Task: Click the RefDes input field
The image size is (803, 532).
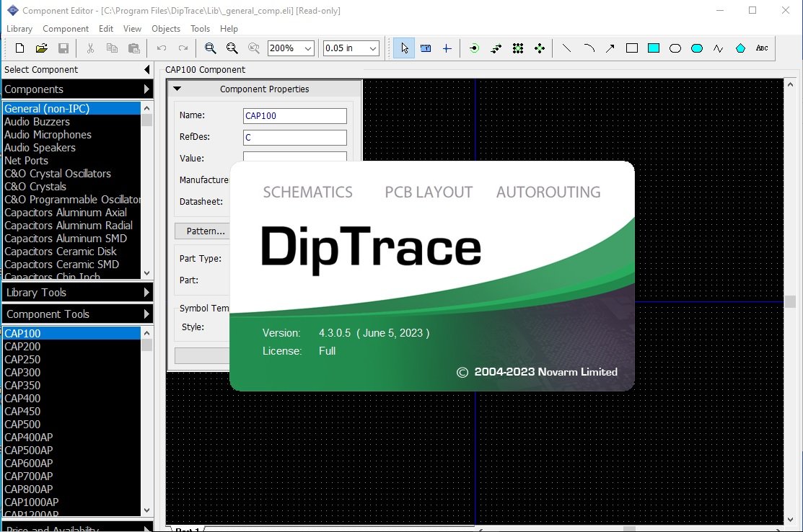Action: 294,137
